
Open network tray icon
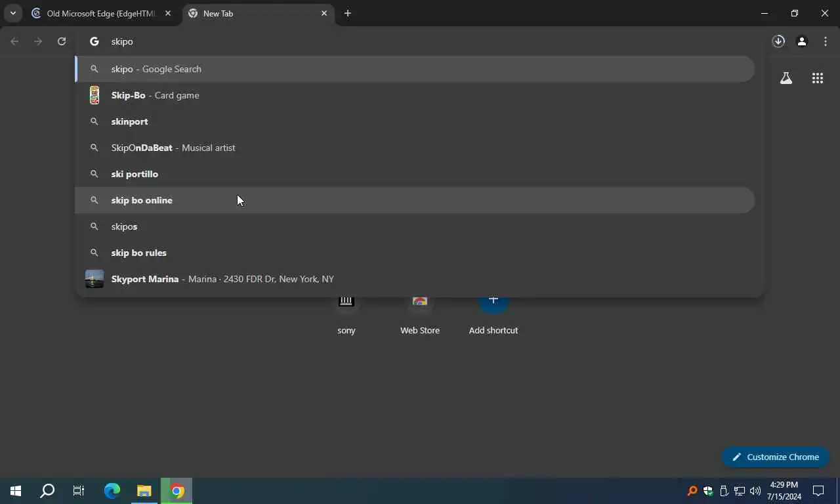click(x=740, y=491)
